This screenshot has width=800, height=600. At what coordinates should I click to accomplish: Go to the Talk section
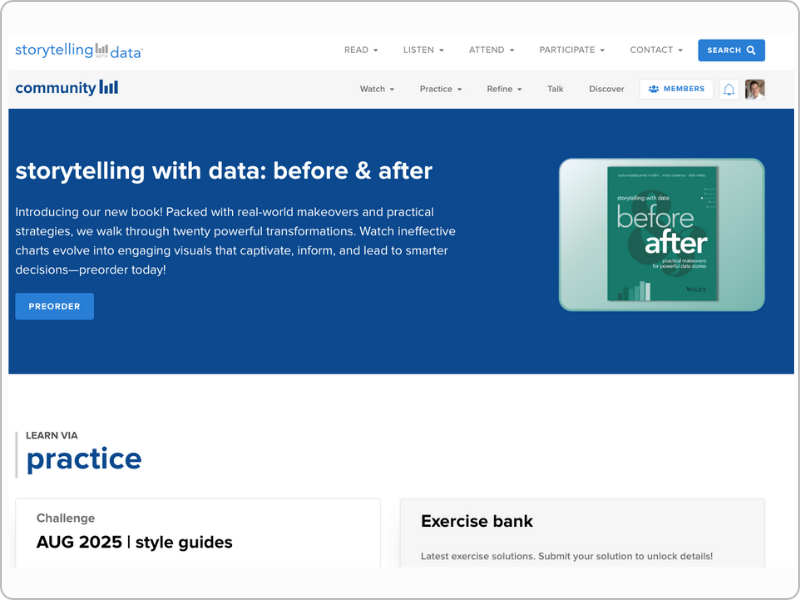pyautogui.click(x=555, y=89)
